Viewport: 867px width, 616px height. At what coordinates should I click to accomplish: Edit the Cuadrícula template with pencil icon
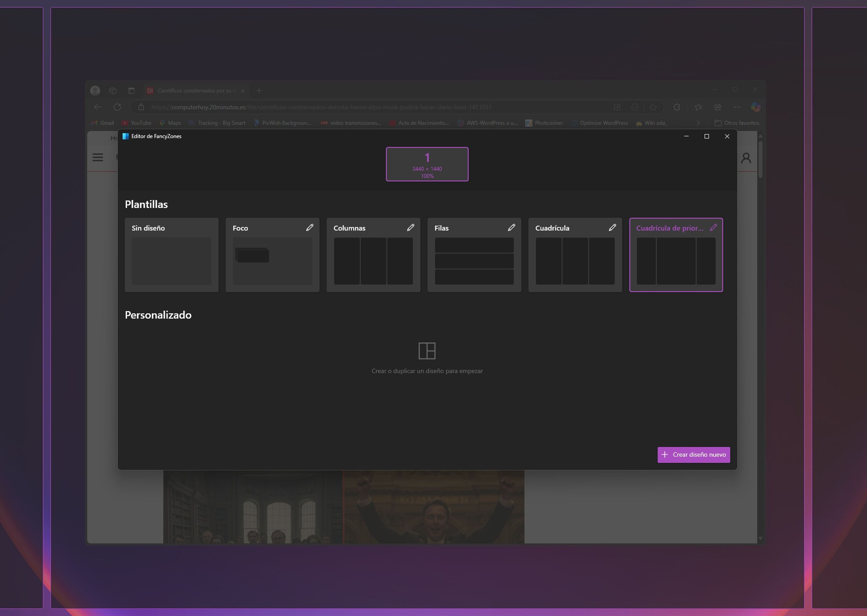coord(612,228)
